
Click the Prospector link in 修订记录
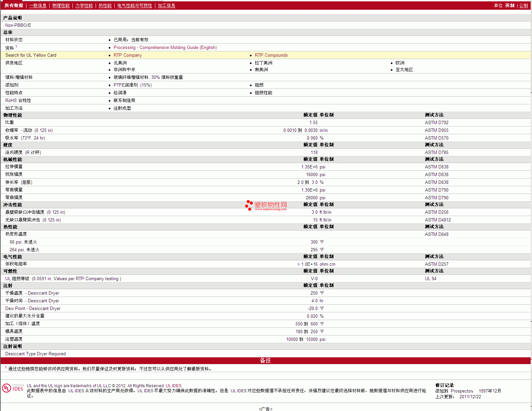(x=461, y=391)
